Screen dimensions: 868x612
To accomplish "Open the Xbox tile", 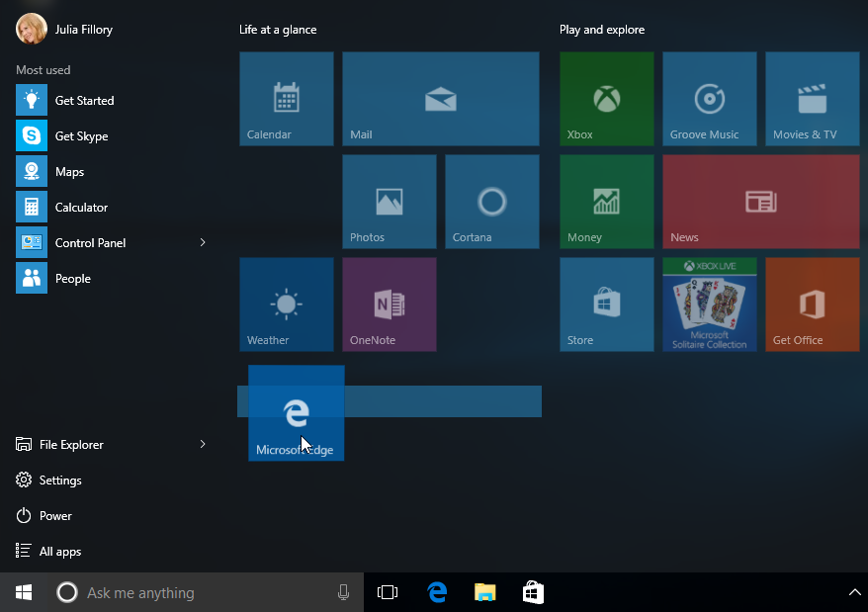I will 606,98.
